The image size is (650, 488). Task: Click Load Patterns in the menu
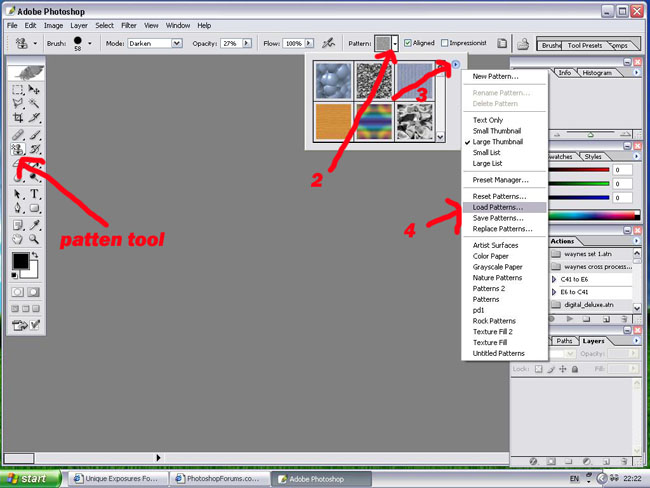pyautogui.click(x=498, y=207)
